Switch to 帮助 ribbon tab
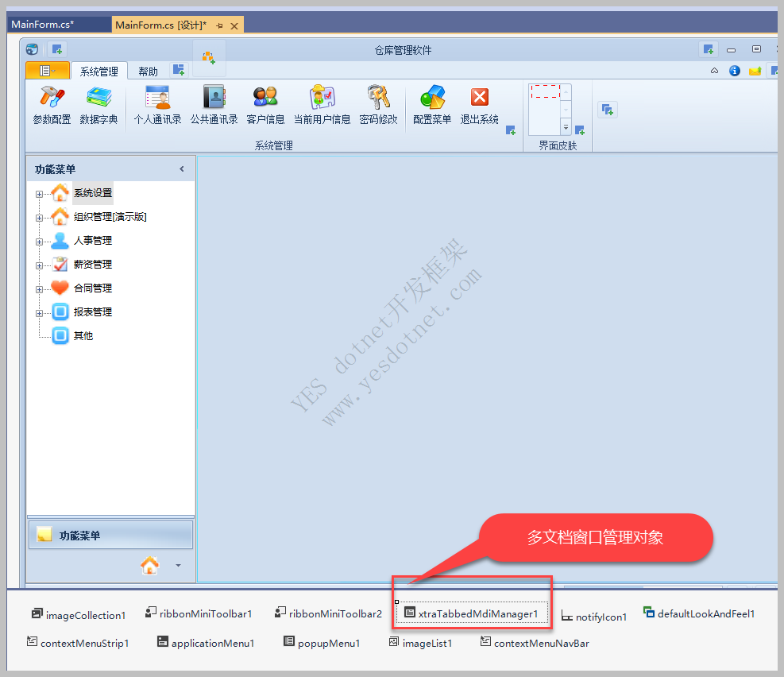 point(148,72)
